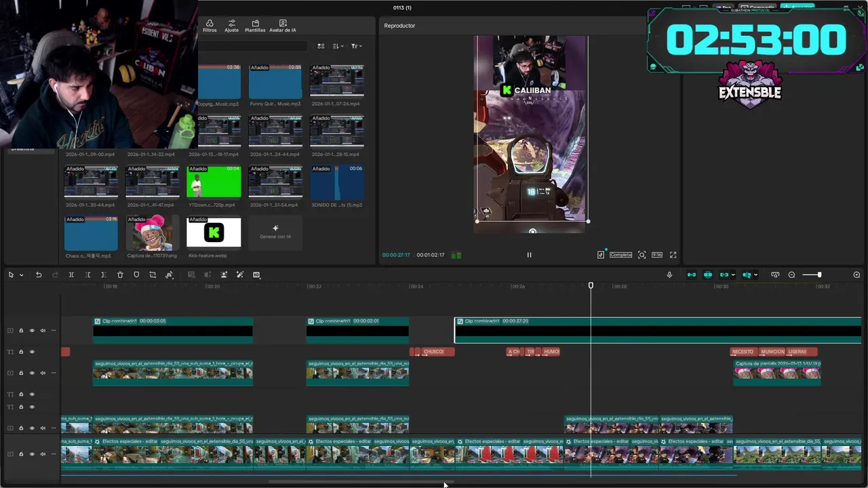868x488 pixels.
Task: Select the NECESITO caption clip
Action: point(743,352)
